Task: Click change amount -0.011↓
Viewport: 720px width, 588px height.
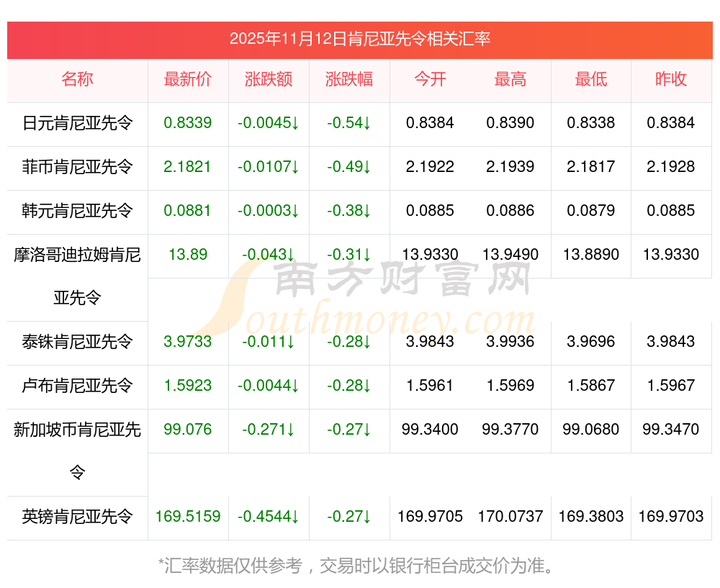Action: (269, 342)
